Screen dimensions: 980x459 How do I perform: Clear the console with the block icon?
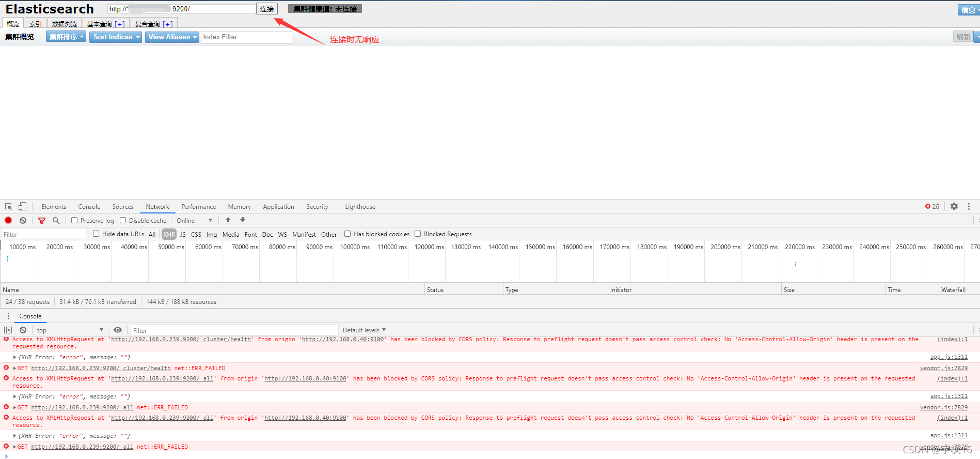(23, 330)
